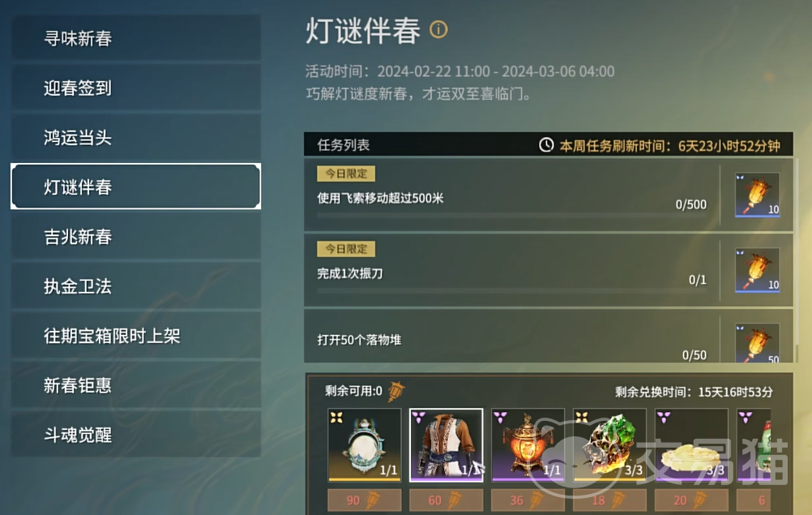
Task: Click the clock icon by refresh time
Action: click(x=546, y=145)
